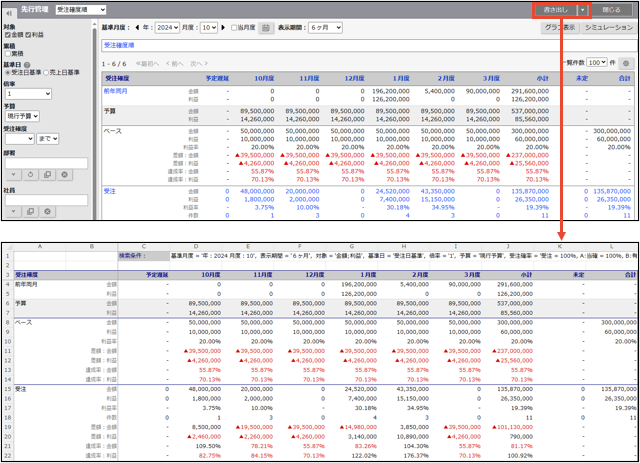Screen dimensions: 640x463
Task: Click spreadsheet cell 109.50% in row 21
Action: click(x=208, y=446)
